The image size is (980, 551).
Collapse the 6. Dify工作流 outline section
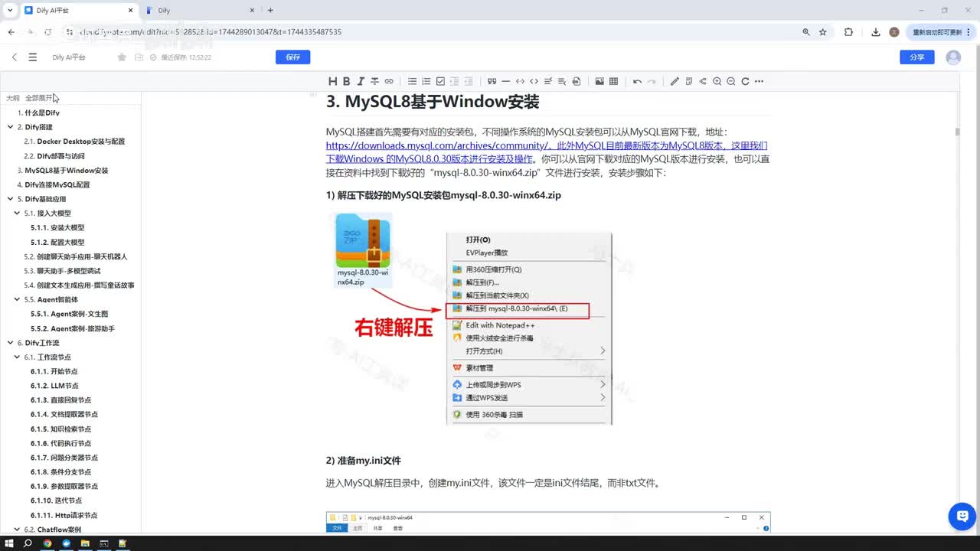coord(10,343)
